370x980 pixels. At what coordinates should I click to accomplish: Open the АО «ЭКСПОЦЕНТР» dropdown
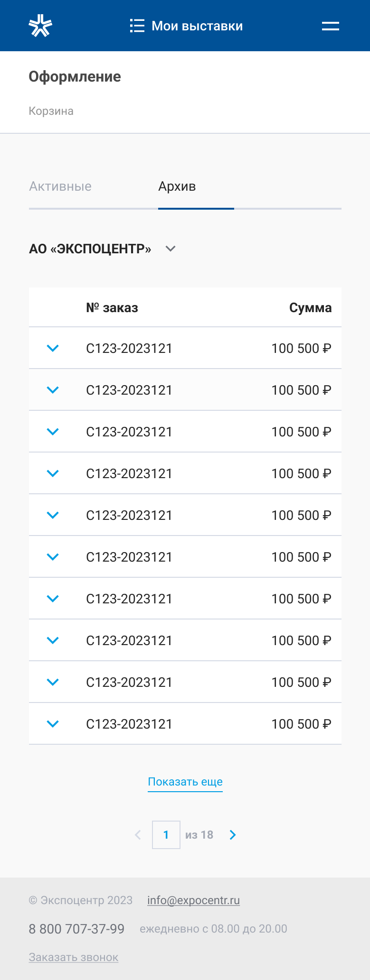[x=103, y=249]
